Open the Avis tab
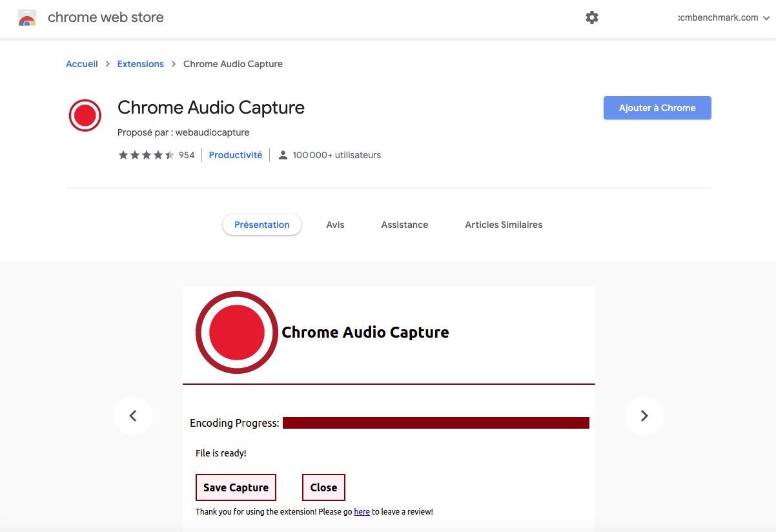This screenshot has height=532, width=776. tap(335, 225)
